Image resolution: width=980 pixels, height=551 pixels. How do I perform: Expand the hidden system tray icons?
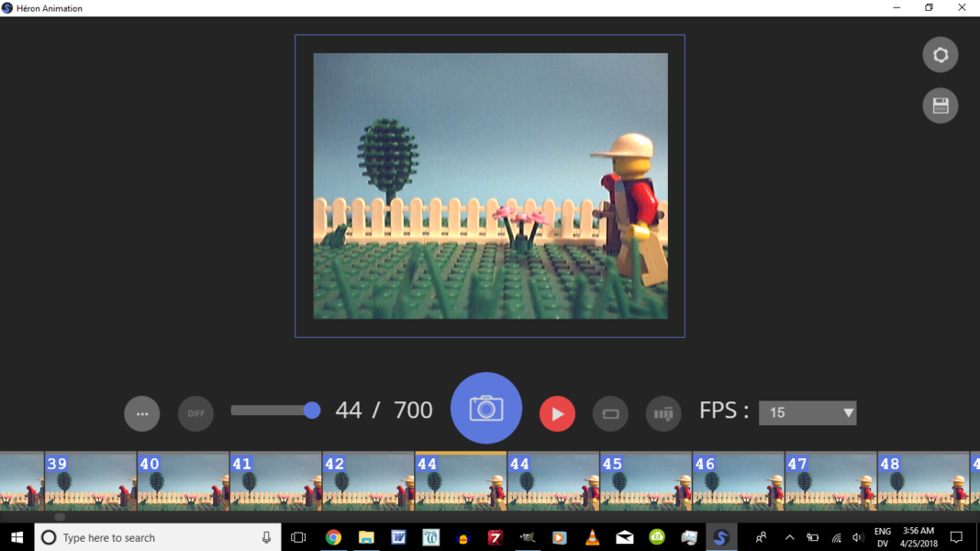[788, 537]
